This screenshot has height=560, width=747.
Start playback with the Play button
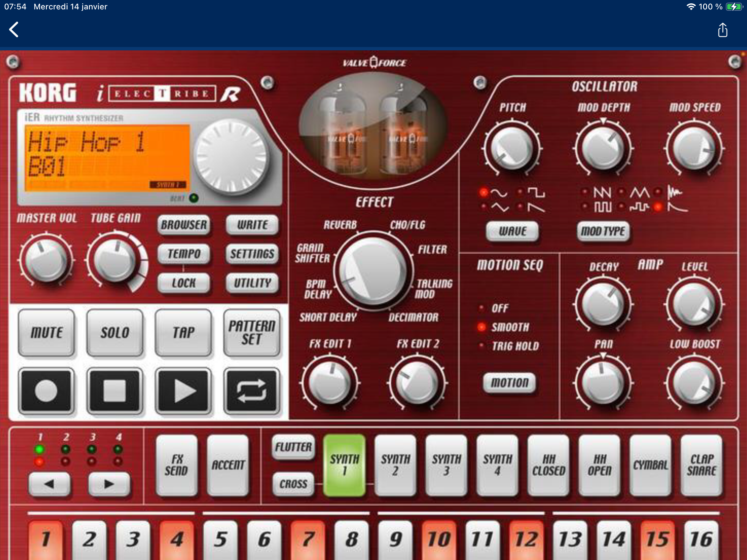click(183, 391)
